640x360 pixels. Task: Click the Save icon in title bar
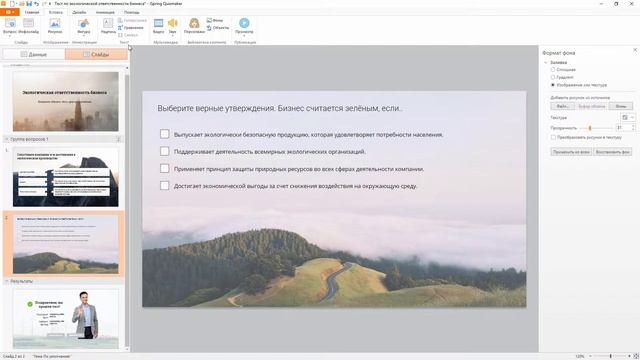pyautogui.click(x=29, y=4)
